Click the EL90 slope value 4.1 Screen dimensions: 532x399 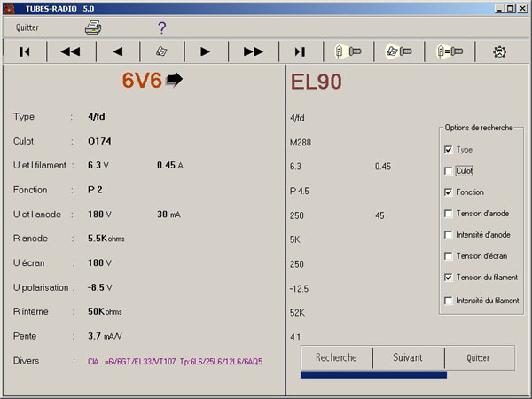295,337
